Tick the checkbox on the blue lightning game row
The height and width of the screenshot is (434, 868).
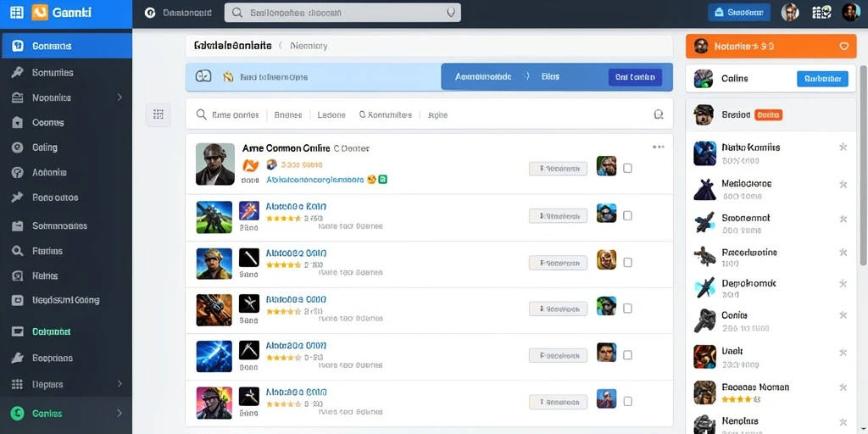click(x=627, y=355)
